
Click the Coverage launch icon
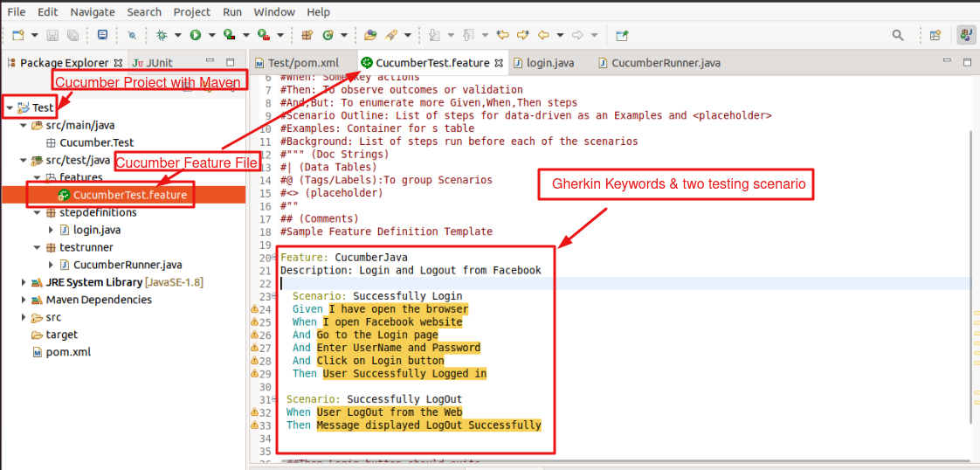230,36
